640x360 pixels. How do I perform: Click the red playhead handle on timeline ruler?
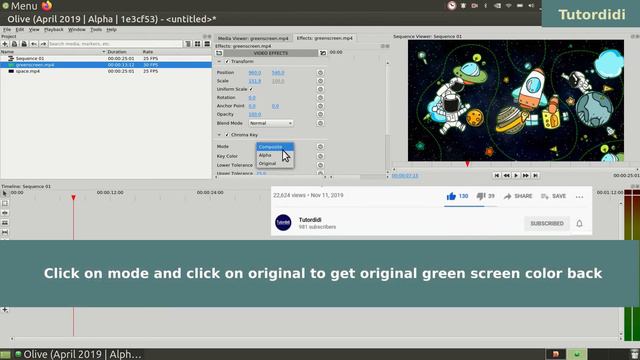[73, 198]
